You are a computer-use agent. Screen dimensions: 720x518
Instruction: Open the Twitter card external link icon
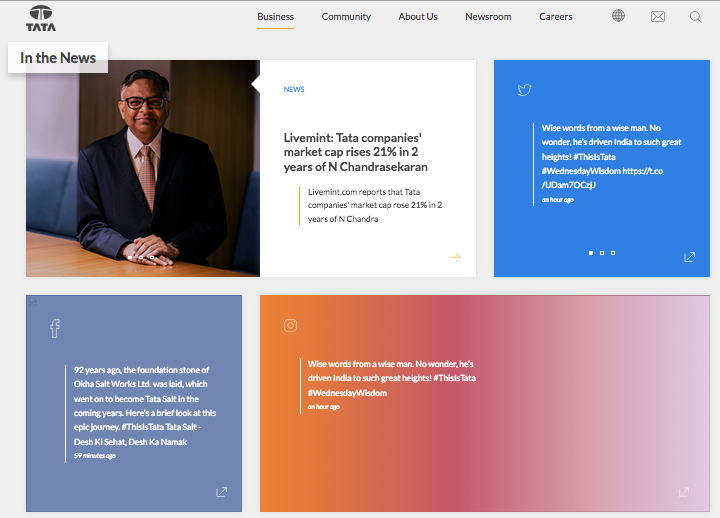(x=689, y=257)
